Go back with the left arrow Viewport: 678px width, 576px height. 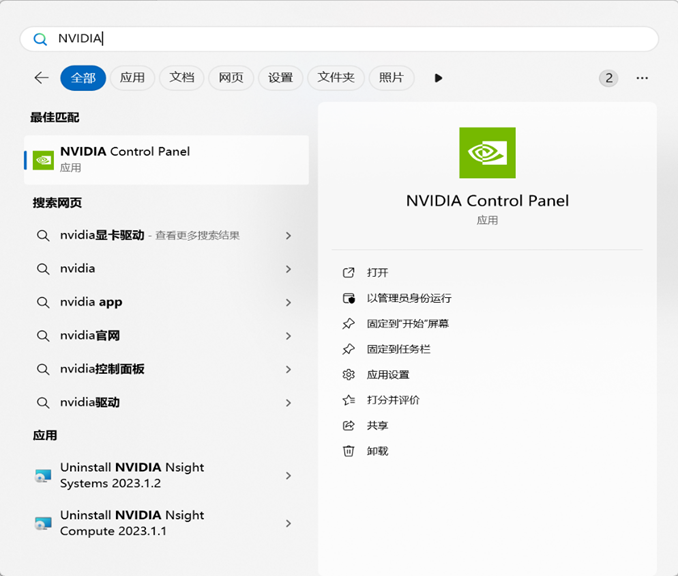42,78
